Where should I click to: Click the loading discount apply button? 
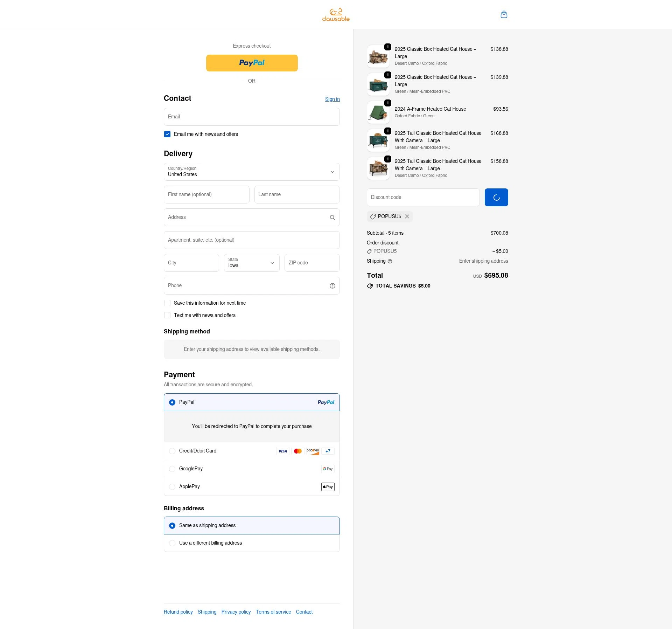pos(496,197)
